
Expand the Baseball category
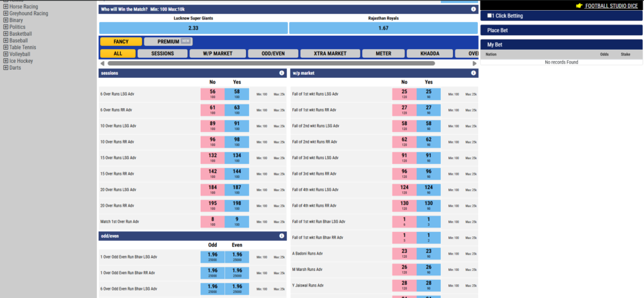(6, 41)
